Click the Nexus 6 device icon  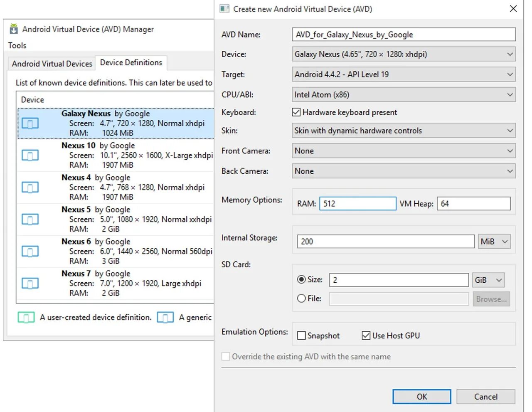coord(30,252)
